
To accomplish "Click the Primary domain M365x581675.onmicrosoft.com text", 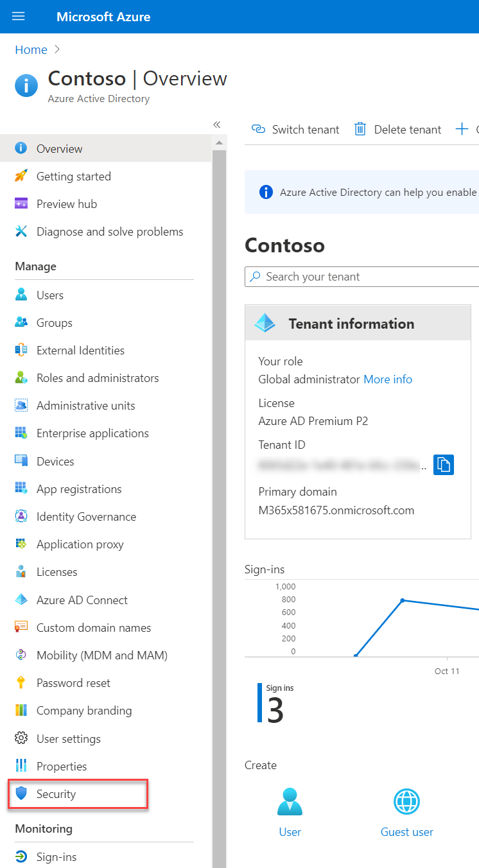I will coord(336,510).
